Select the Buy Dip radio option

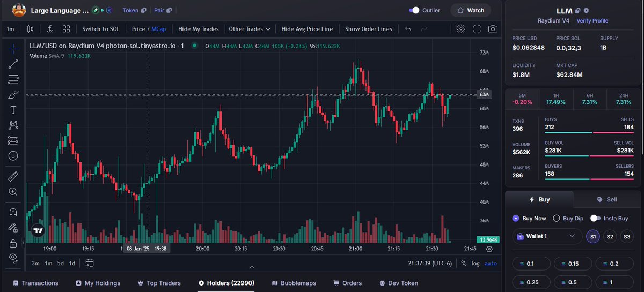(x=557, y=218)
